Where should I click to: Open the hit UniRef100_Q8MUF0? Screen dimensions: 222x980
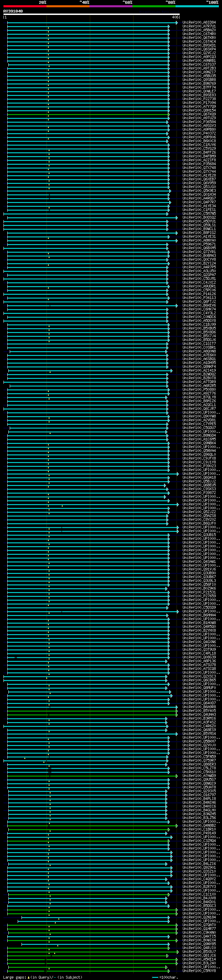pos(199,688)
